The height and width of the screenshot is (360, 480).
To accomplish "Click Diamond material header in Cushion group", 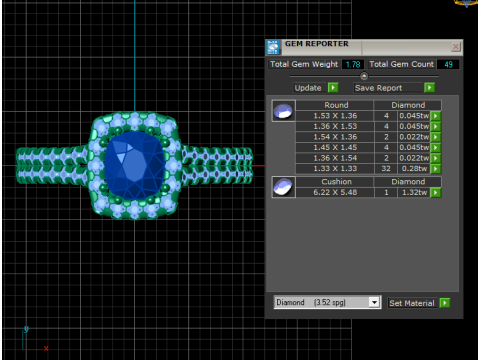I will (408, 182).
